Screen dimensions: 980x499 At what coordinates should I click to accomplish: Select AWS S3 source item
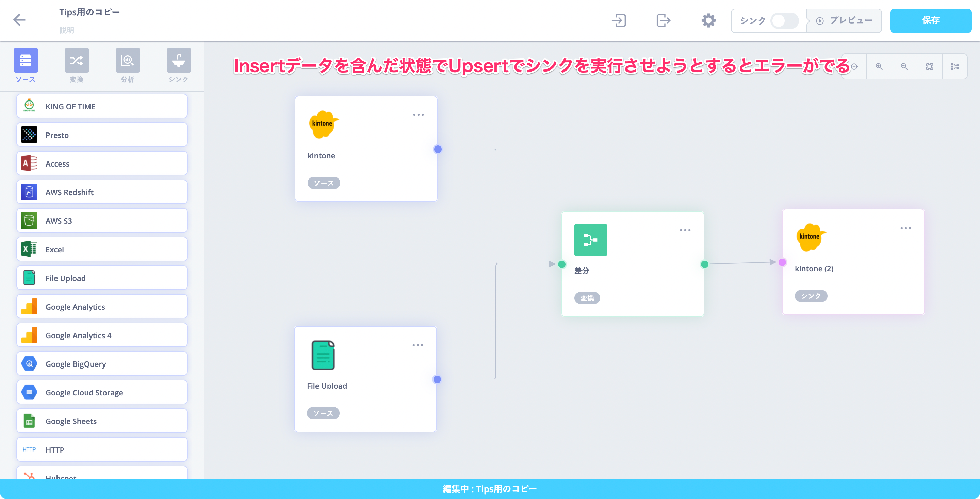(x=102, y=221)
